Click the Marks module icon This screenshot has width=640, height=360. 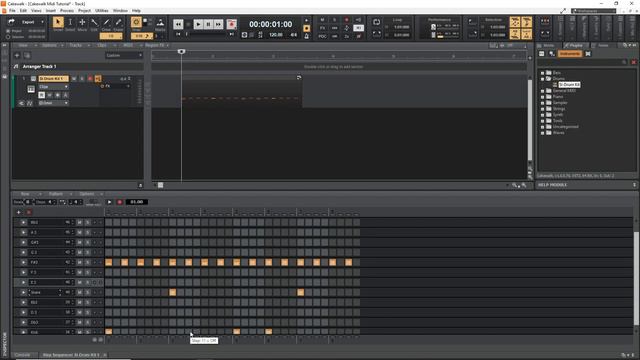(x=160, y=22)
